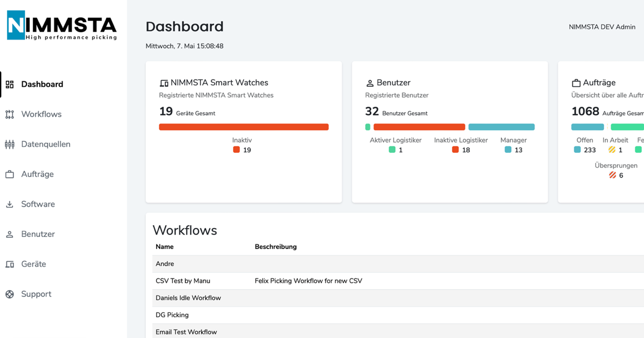Click the NIMMSTA DEV Admin account label
644x338 pixels.
pos(602,27)
